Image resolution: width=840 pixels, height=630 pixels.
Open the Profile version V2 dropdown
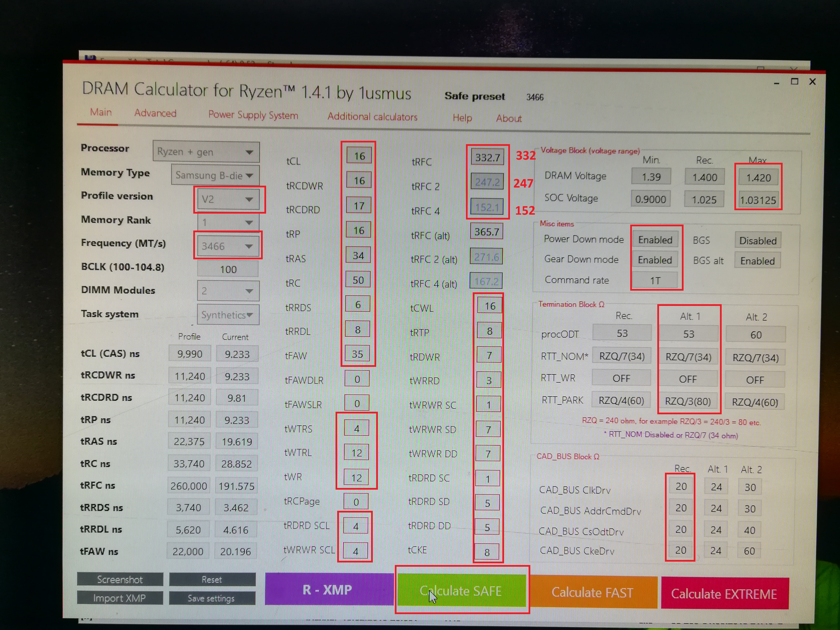pyautogui.click(x=228, y=199)
